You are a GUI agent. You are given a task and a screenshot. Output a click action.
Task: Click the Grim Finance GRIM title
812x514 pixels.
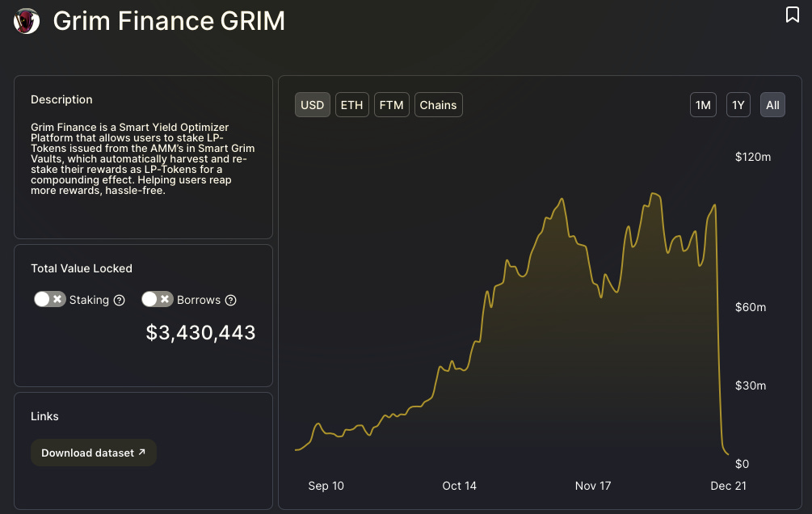(169, 21)
